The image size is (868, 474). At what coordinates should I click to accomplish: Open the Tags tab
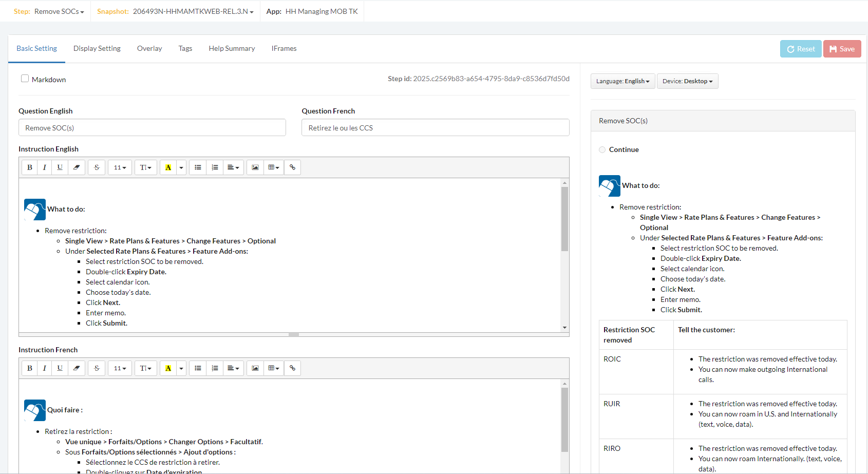[x=185, y=48]
